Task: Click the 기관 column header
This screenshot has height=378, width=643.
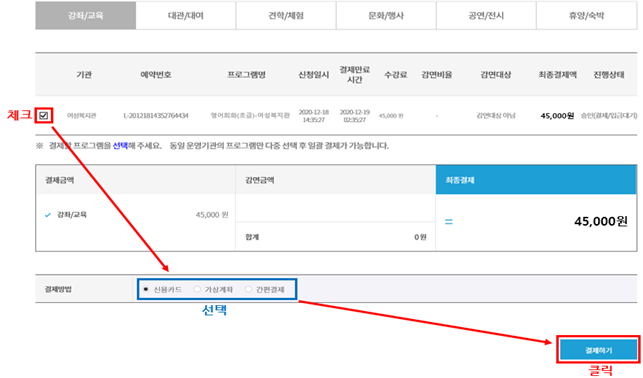Action: point(84,75)
